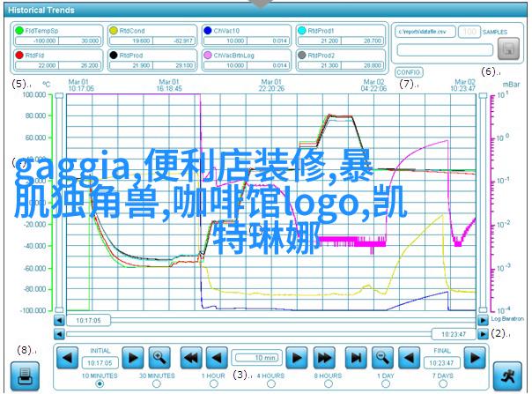Image resolution: width=532 pixels, height=394 pixels.
Task: Click the CONFIG button
Action: [409, 72]
